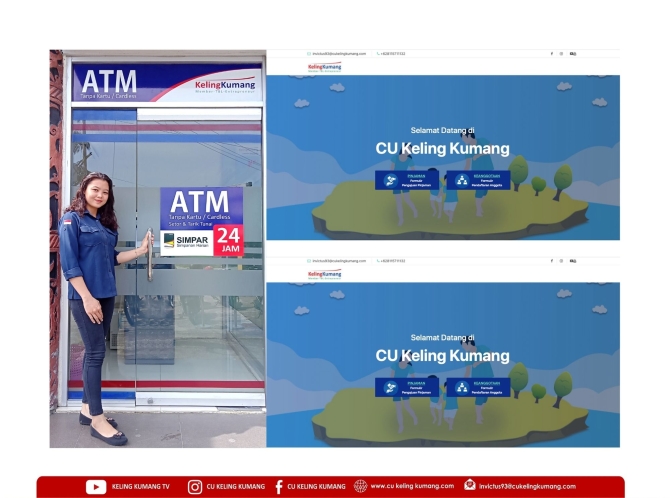
Task: Open Keanggotaan member form in upper website
Action: point(477,180)
